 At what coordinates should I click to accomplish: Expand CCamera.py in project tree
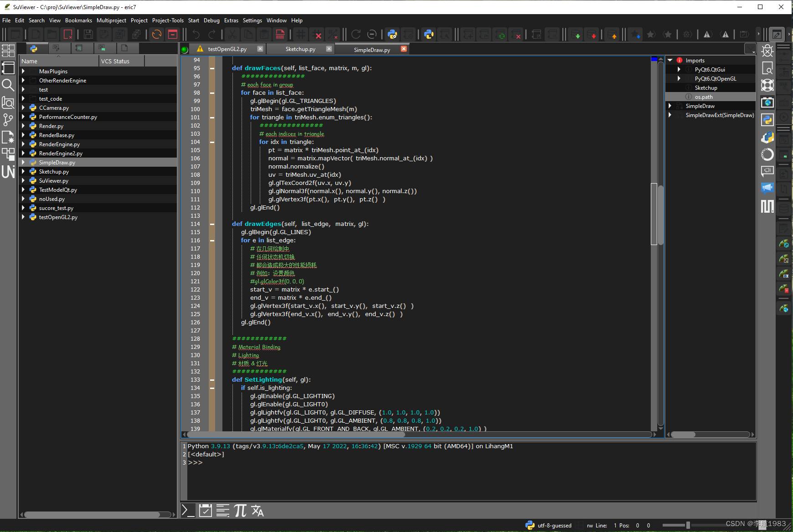pyautogui.click(x=23, y=107)
